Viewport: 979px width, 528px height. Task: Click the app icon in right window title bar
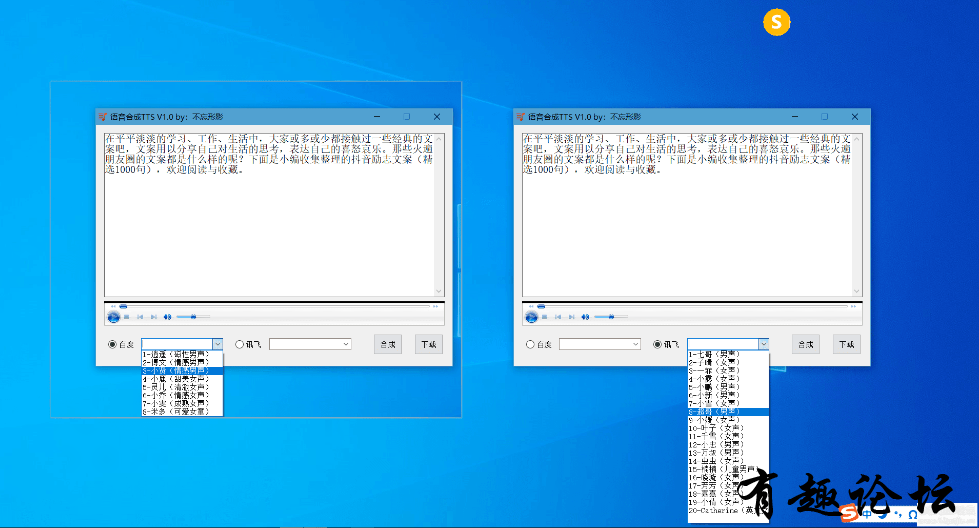[521, 117]
